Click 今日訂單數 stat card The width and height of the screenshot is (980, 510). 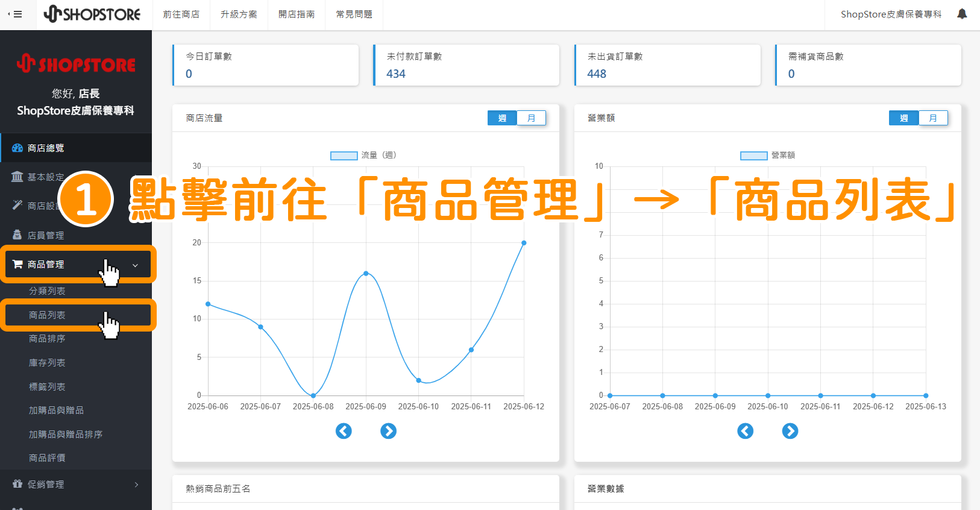(266, 65)
